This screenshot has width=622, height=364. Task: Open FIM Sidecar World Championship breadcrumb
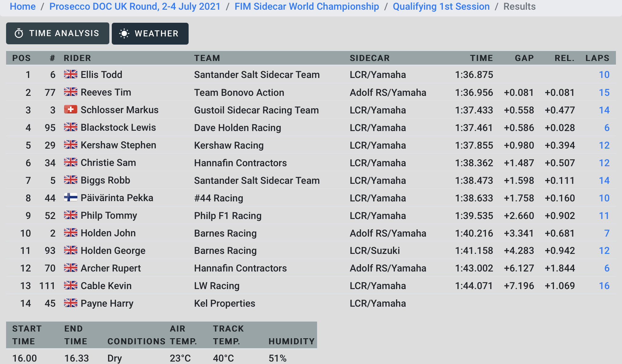tap(307, 6)
